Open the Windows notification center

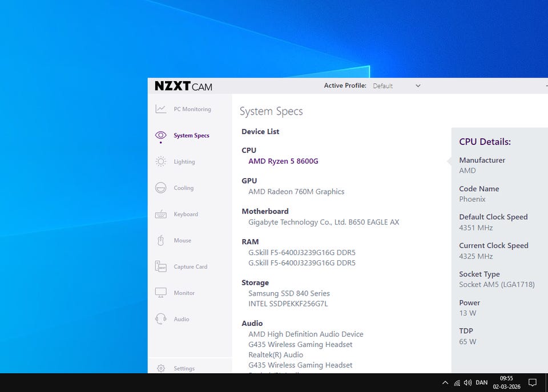pyautogui.click(x=532, y=382)
